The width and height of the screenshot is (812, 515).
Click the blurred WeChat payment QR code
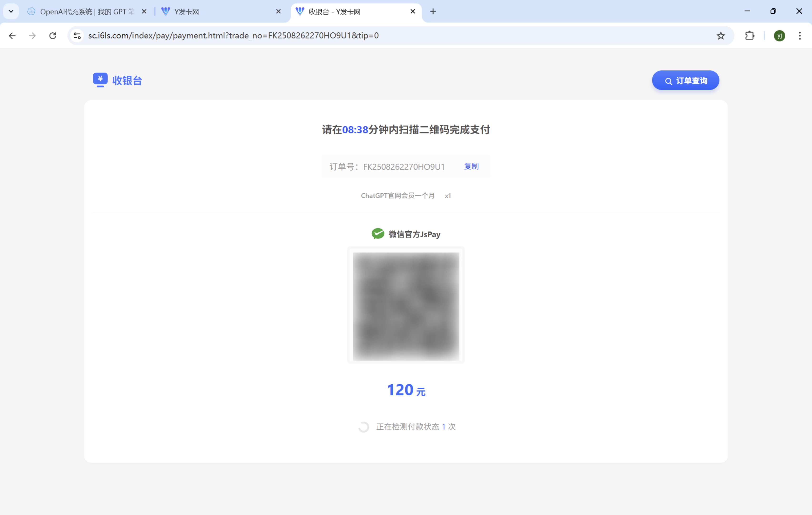pyautogui.click(x=406, y=306)
